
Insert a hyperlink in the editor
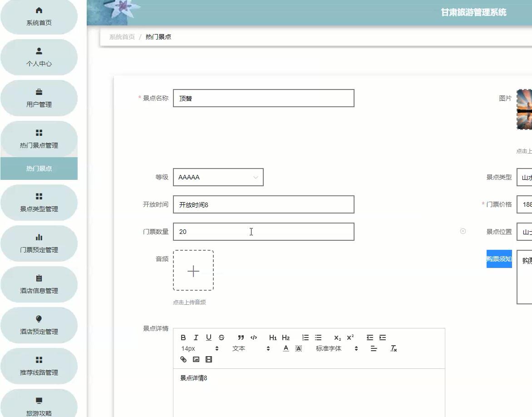click(183, 359)
